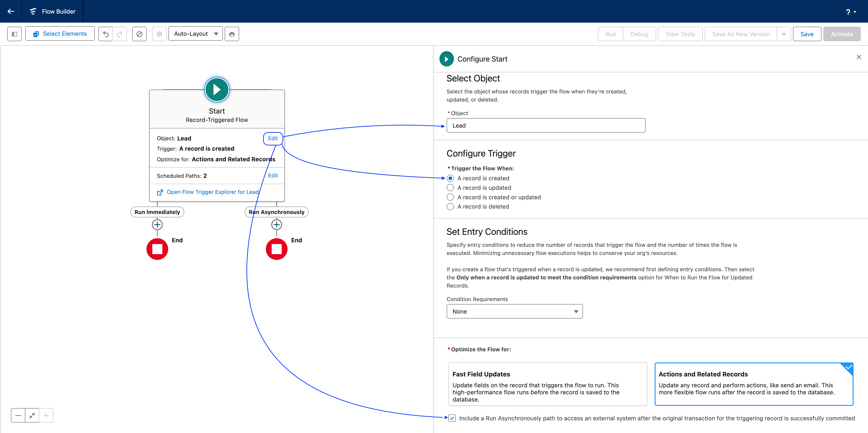Screen dimensions: 868x433
Task: Click End element under Run Immediately
Action: point(157,249)
